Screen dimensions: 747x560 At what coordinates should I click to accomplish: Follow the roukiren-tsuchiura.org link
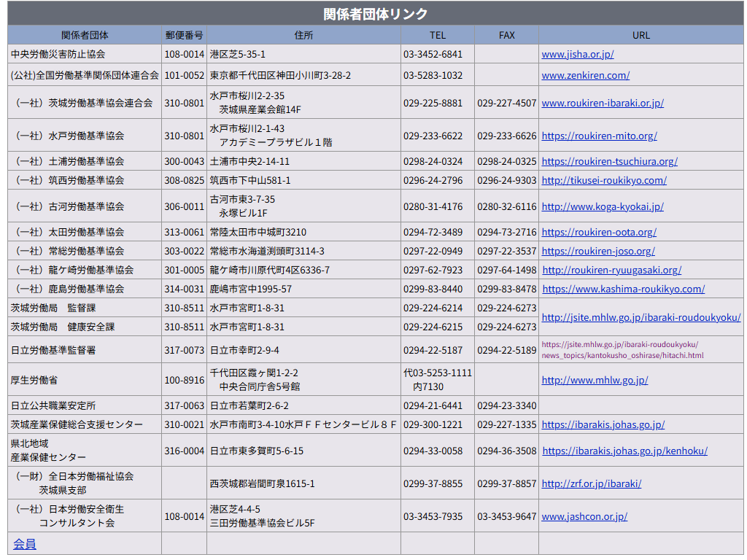(x=609, y=161)
